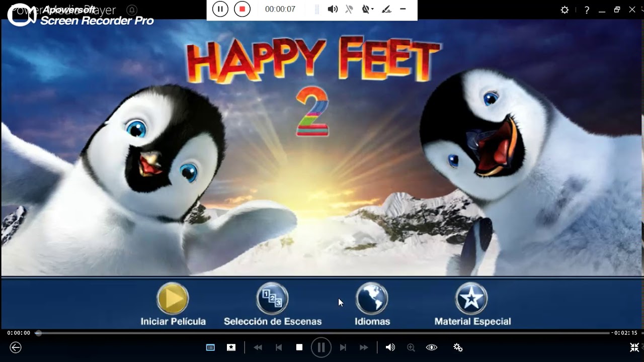The width and height of the screenshot is (644, 362).
Task: Click the elapsed time 0:00:00 display
Action: [19, 333]
